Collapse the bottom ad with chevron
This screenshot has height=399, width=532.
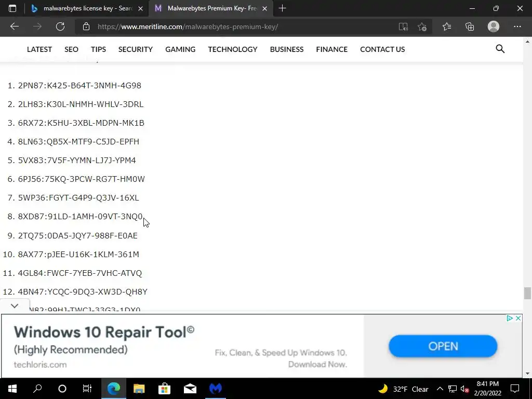(14, 305)
